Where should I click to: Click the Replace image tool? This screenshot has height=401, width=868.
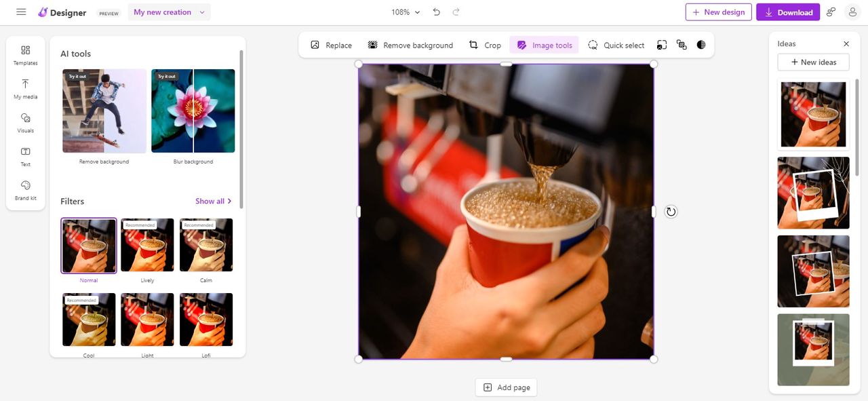(331, 45)
